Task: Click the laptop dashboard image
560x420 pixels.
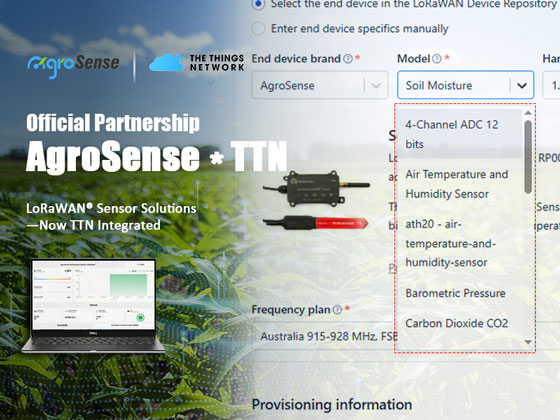Action: pos(94,306)
